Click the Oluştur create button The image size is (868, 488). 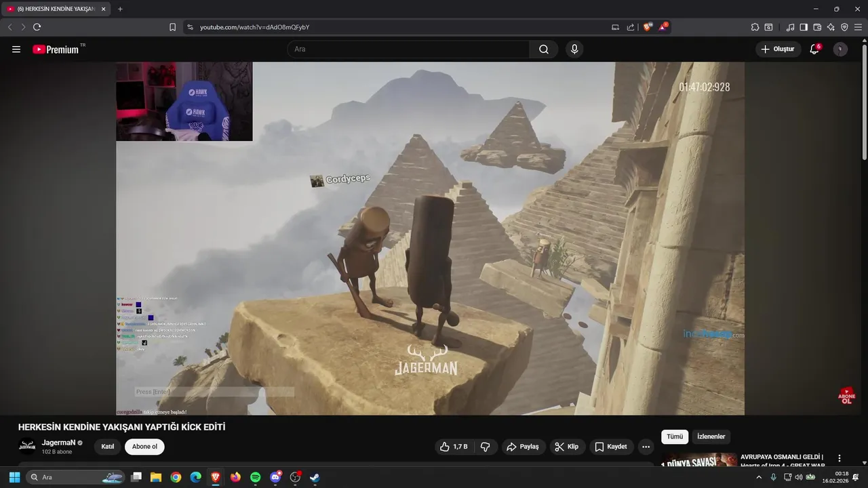click(778, 49)
